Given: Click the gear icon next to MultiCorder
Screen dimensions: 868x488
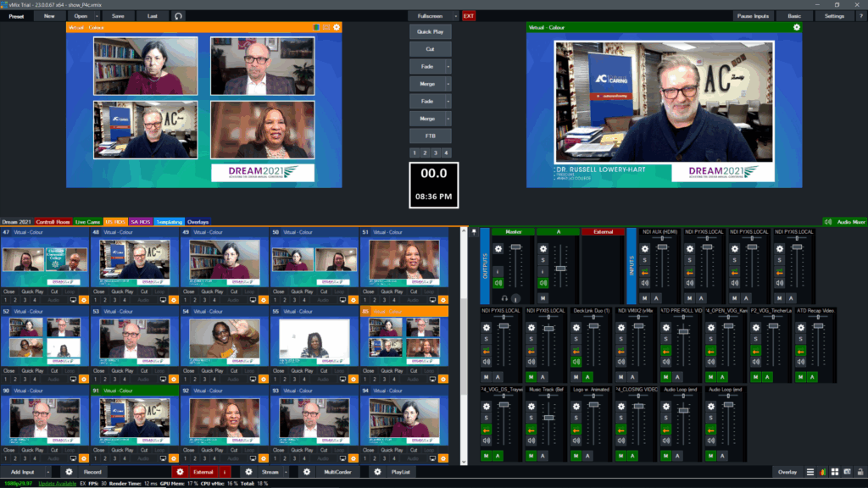Looking at the screenshot, I should pos(307,472).
